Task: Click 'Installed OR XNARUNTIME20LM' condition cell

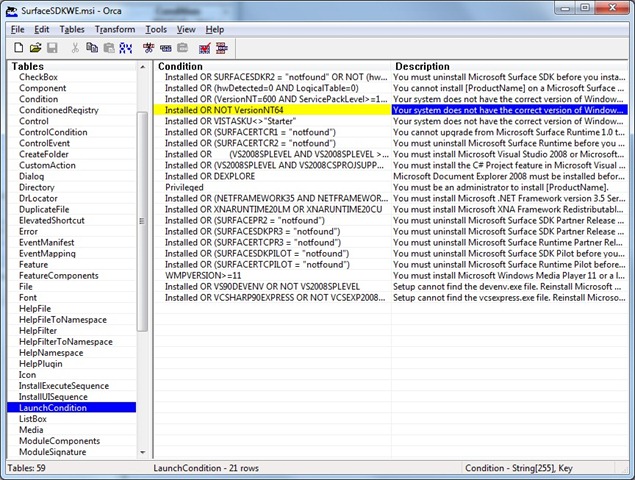Action: tap(272, 209)
